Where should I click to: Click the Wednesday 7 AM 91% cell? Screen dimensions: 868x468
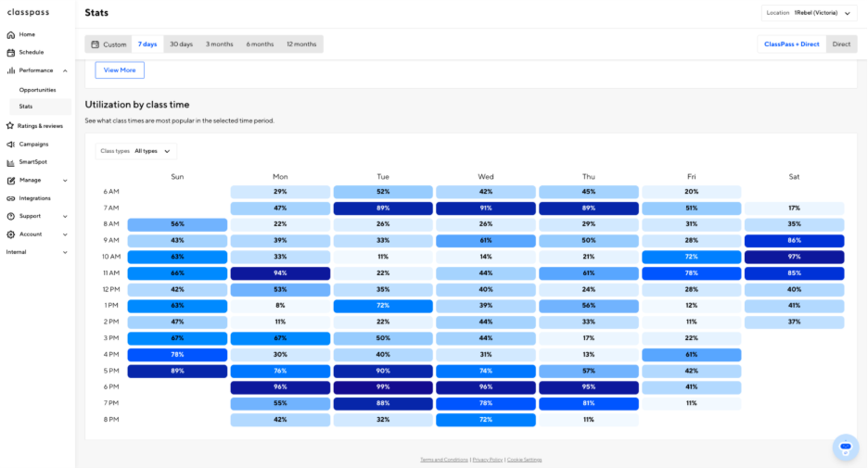point(486,208)
